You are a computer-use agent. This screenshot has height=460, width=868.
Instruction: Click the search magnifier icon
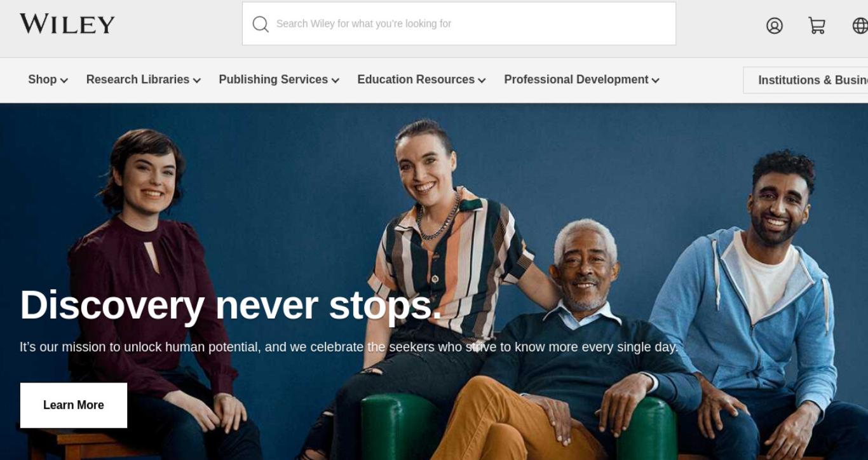pyautogui.click(x=261, y=24)
